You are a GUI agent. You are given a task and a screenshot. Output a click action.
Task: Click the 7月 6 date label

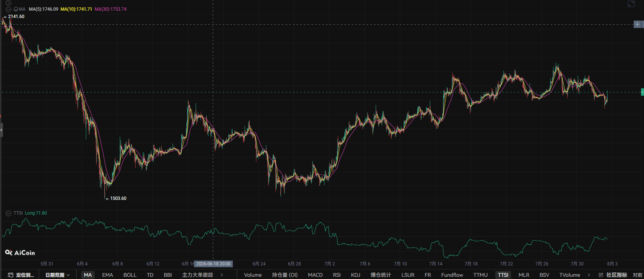365,264
